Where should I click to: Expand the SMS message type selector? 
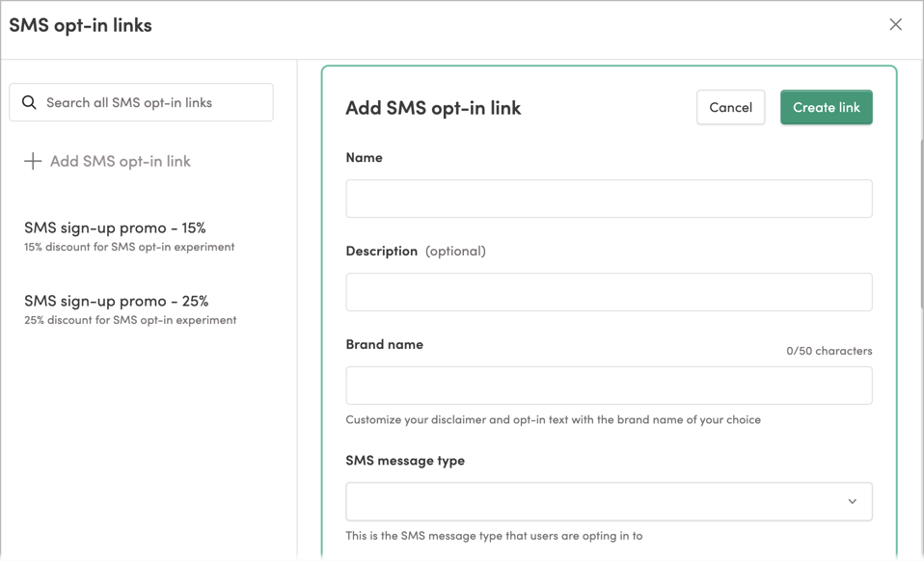pos(609,501)
